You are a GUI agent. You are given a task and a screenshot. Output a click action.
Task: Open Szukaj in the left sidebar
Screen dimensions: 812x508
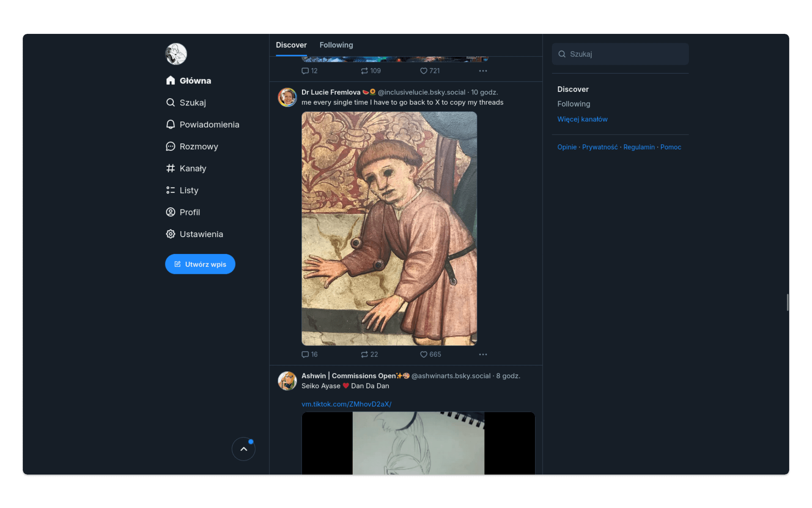point(186,102)
